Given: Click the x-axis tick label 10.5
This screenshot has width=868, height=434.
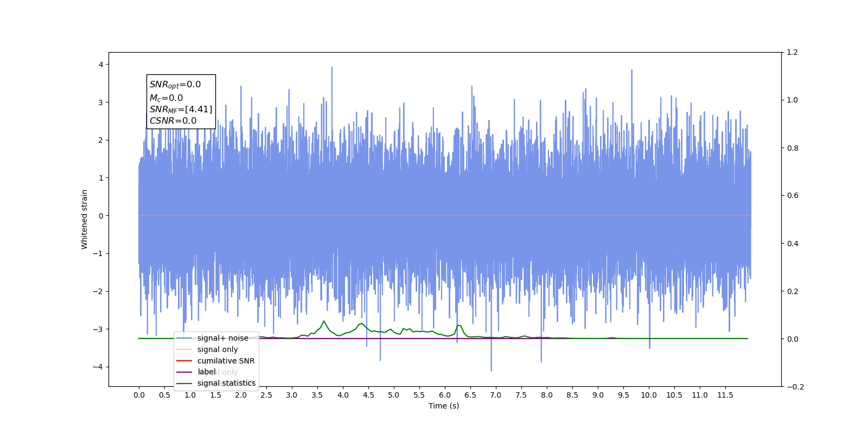Looking at the screenshot, I should (674, 395).
